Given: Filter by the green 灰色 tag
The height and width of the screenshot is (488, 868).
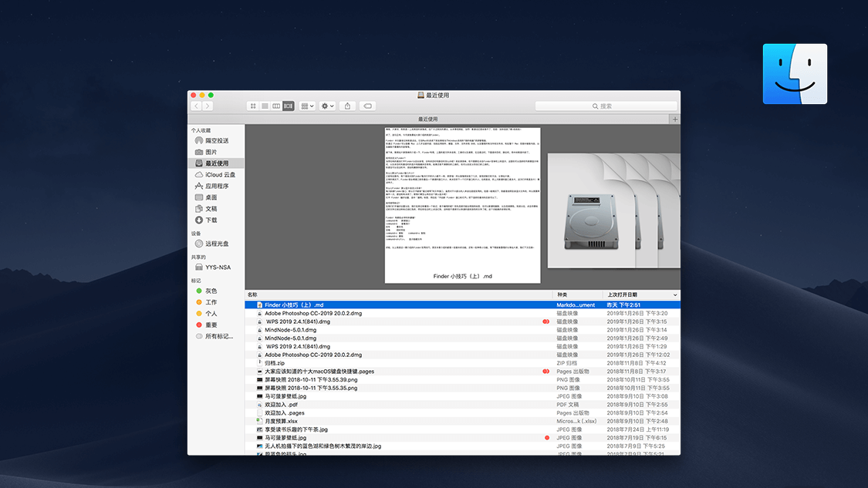Looking at the screenshot, I should pyautogui.click(x=211, y=291).
